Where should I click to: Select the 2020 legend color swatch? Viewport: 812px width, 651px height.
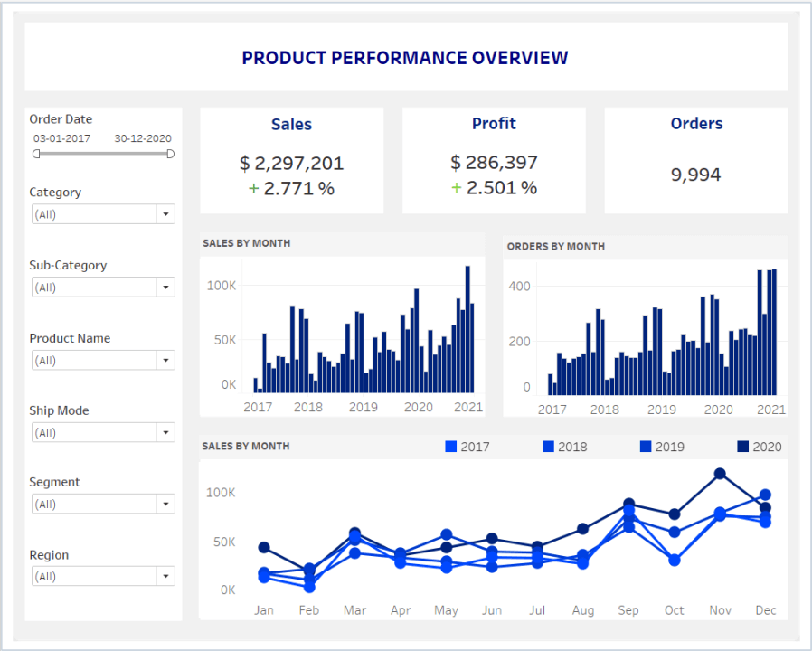742,447
